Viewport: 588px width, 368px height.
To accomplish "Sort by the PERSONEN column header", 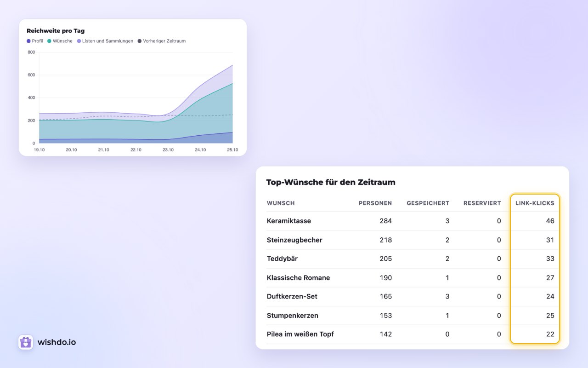I will point(375,203).
